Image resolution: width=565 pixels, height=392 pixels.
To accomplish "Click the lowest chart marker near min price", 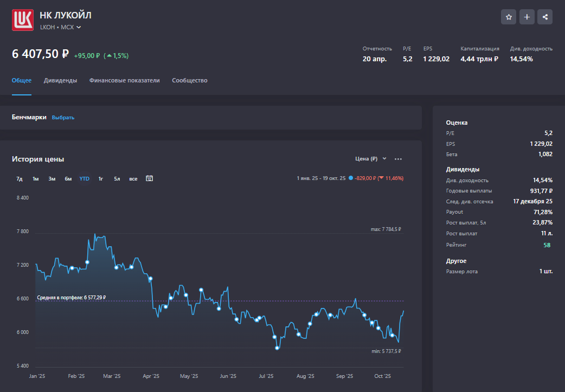I will pyautogui.click(x=277, y=348).
